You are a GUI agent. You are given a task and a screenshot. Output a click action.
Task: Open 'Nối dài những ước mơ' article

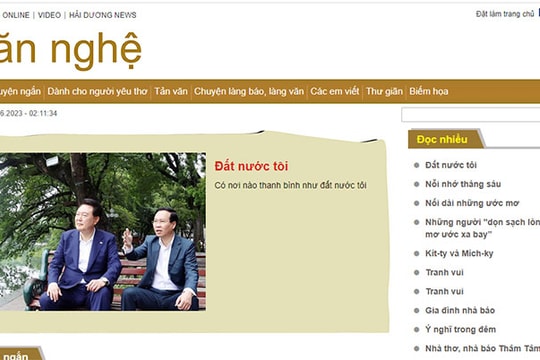(472, 203)
